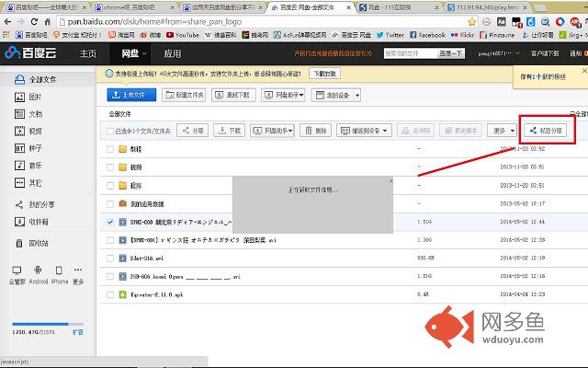This screenshot has width=588, height=368.
Task: Click the 新建文件夹 button
Action: 184,95
